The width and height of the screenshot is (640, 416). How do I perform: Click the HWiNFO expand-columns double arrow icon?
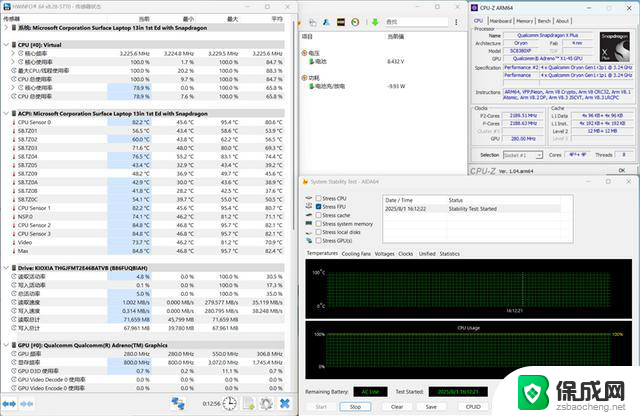(9, 404)
